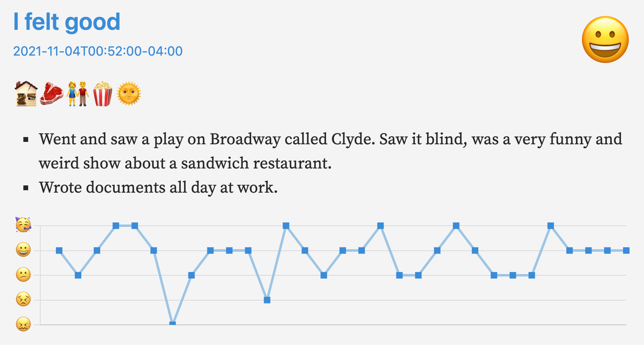This screenshot has height=345, width=644.
Task: Click the popcorn activity emoji
Action: (x=103, y=94)
